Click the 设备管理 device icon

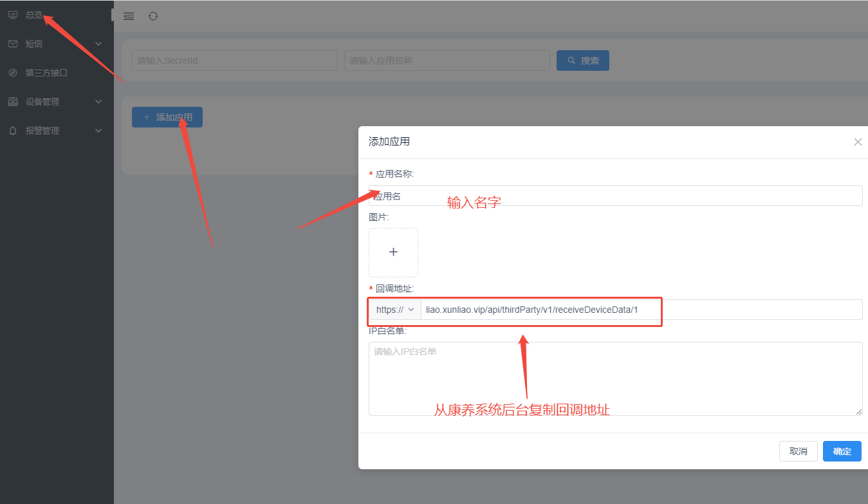pos(13,102)
